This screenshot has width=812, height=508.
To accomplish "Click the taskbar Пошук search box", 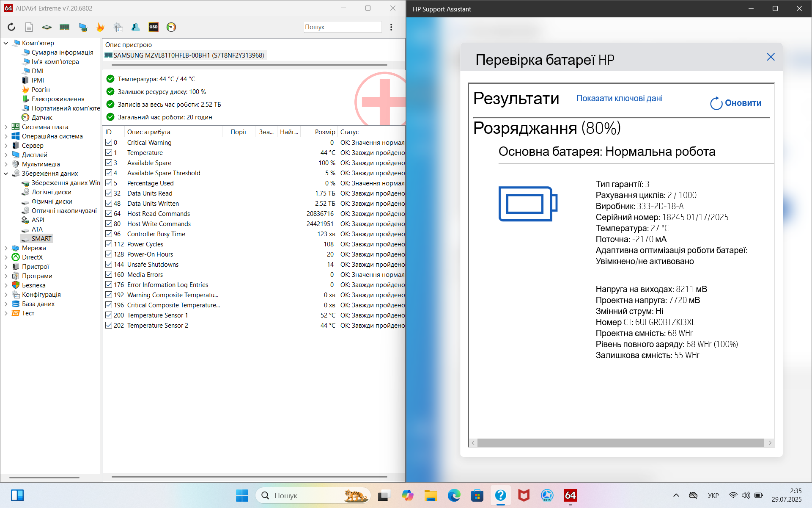I will (x=313, y=495).
